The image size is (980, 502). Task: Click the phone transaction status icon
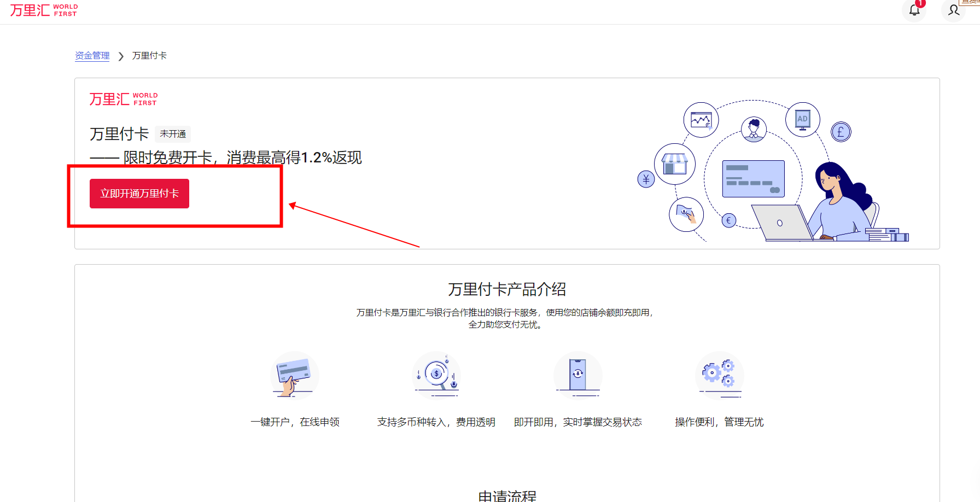[x=577, y=376]
